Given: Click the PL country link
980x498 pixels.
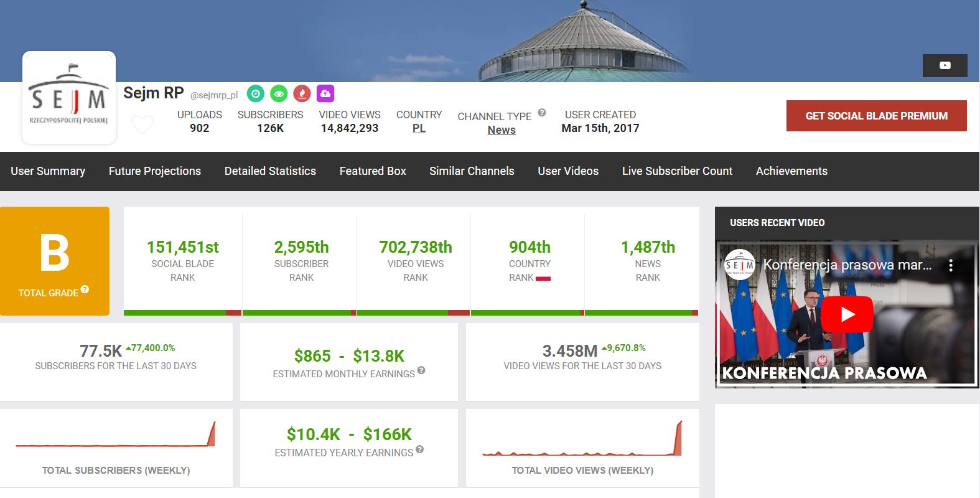Looking at the screenshot, I should pyautogui.click(x=419, y=128).
